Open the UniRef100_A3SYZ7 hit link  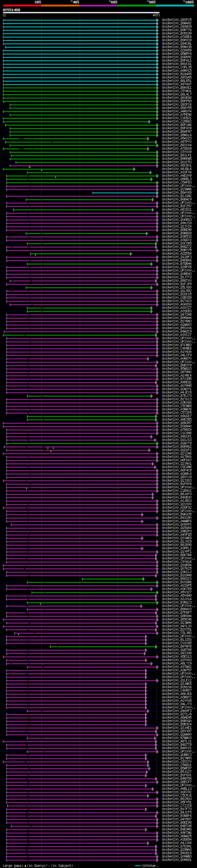[177, 308]
